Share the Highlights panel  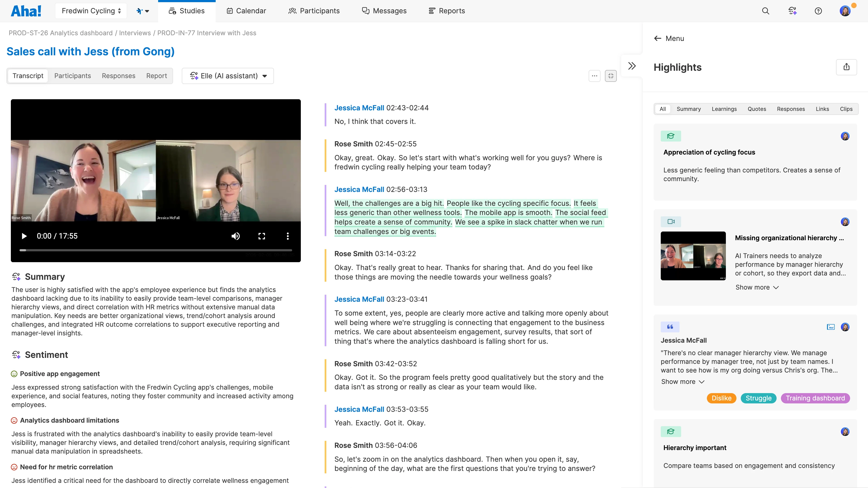847,67
